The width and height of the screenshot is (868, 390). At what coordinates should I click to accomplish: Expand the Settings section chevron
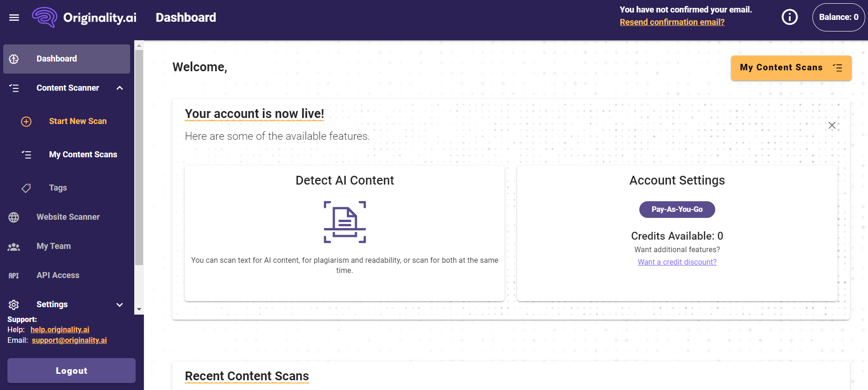pyautogui.click(x=120, y=304)
